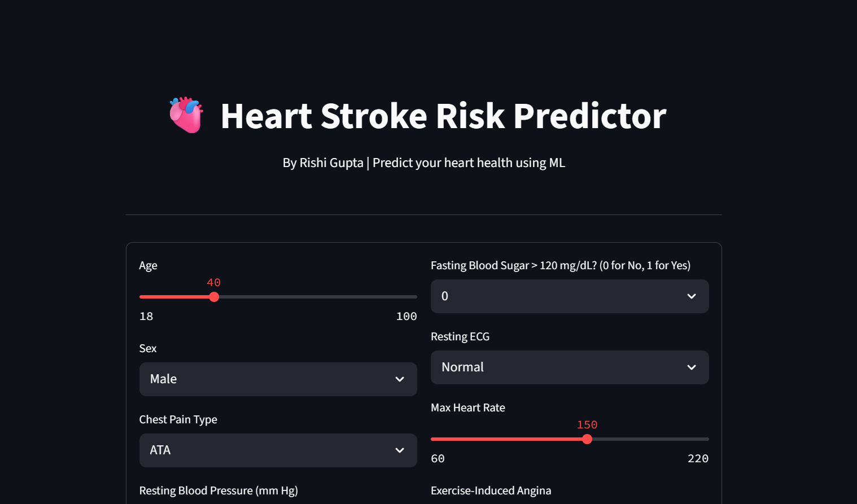Click the Exercise-Induced Angina label

[491, 490]
